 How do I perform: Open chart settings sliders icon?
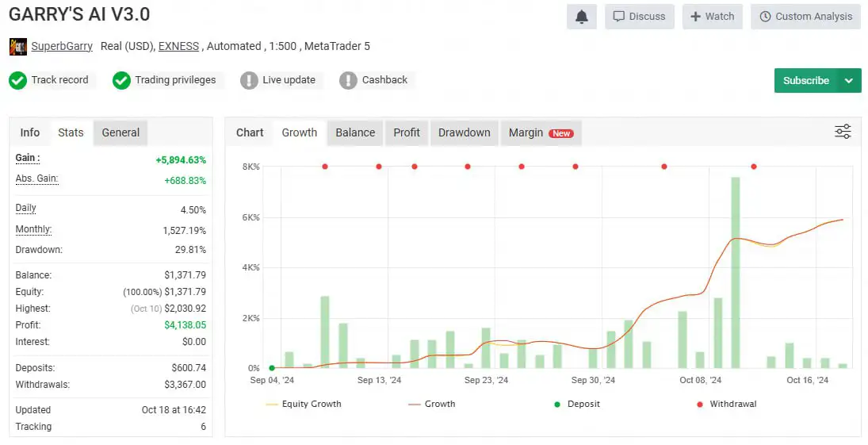(x=843, y=132)
